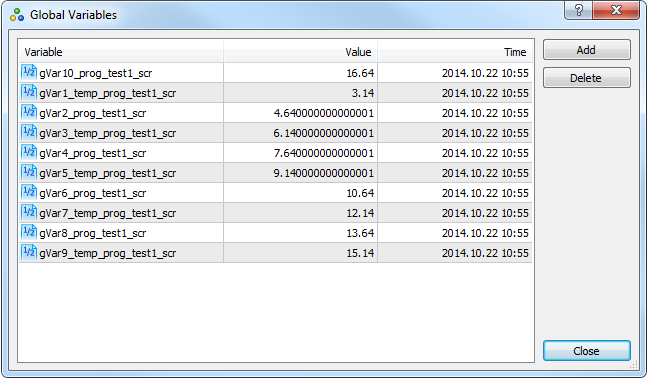Select the variable name gVar8_prog_test1_scr
647x378 pixels.
click(x=93, y=234)
